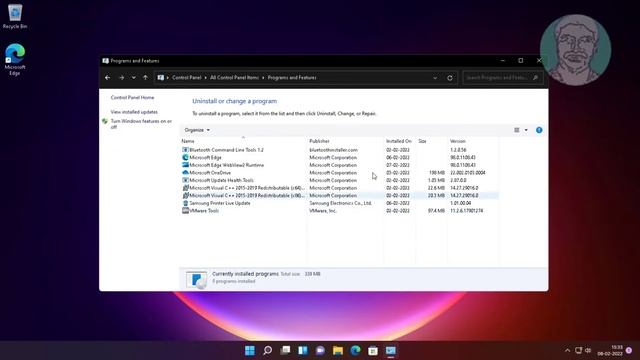Open the network icon in the tray

578,351
